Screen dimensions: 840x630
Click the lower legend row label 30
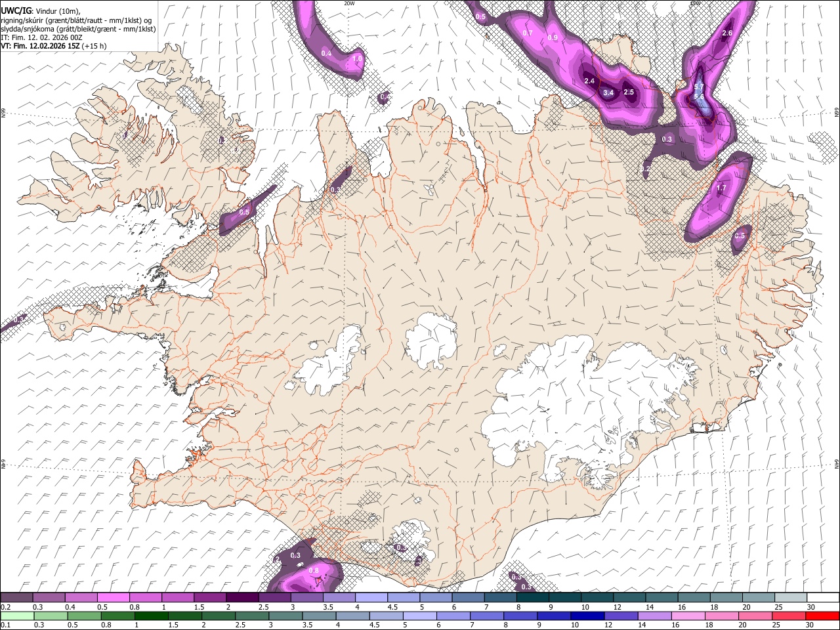point(810,625)
